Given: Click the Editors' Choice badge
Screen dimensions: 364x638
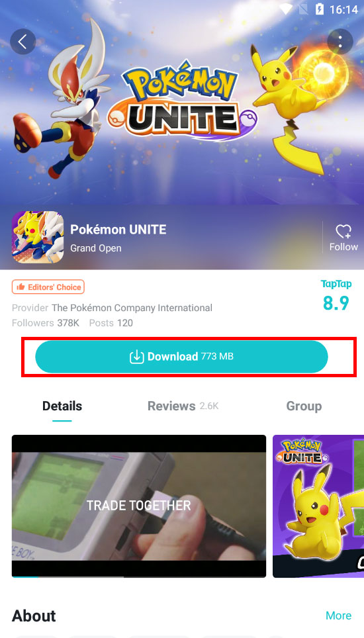Looking at the screenshot, I should (48, 287).
